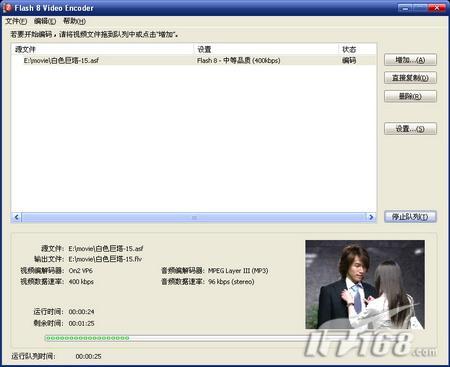Minimize the Flash 8 Video Encoder window

click(x=405, y=8)
